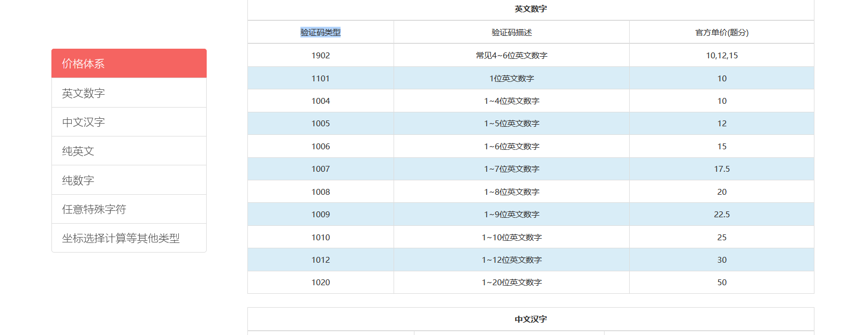Open the 价格体系 sidebar header
Image resolution: width=868 pixels, height=335 pixels.
click(129, 63)
